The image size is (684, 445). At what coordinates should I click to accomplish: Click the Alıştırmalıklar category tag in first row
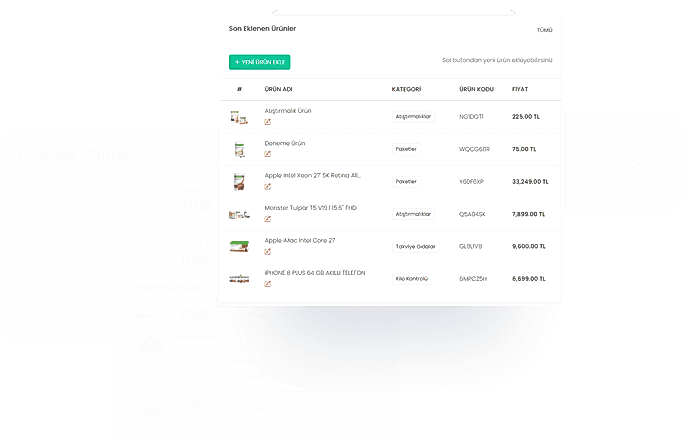pyautogui.click(x=413, y=116)
